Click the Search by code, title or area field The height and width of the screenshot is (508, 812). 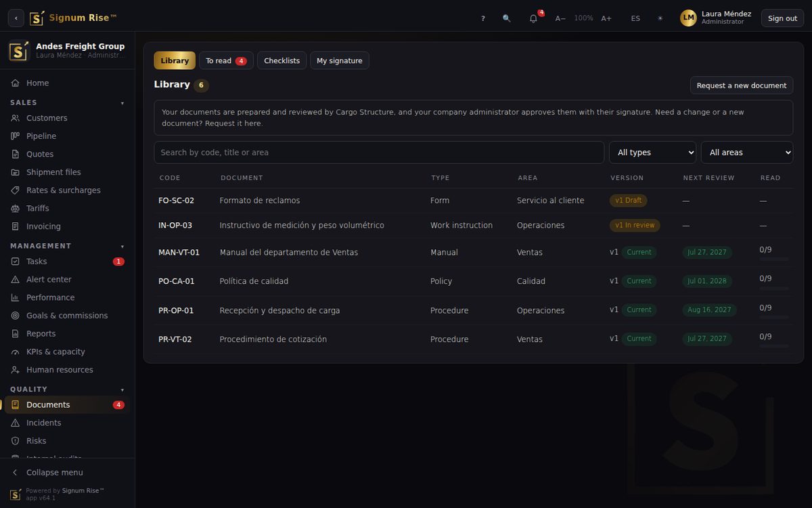[x=379, y=152]
